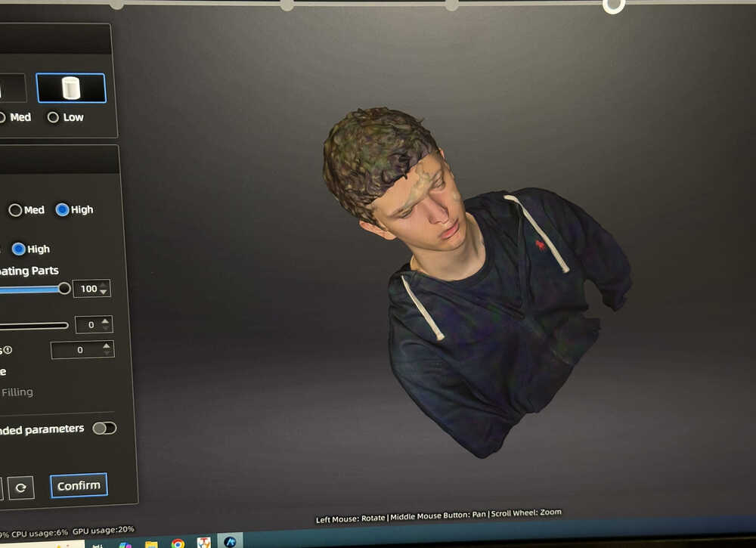Viewport: 756px width, 548px height.
Task: Select the active workflow step circle
Action: 613,5
